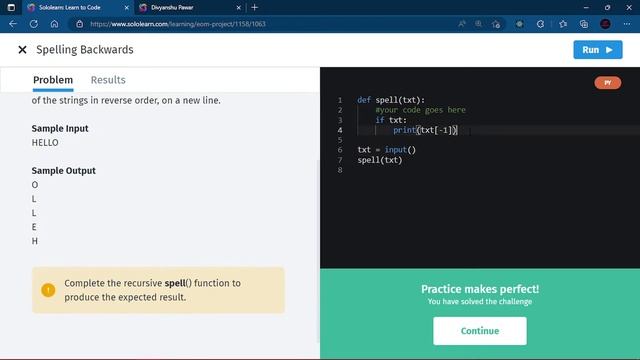Close the Spelling Backwards challenge
The image size is (640, 360).
point(22,50)
